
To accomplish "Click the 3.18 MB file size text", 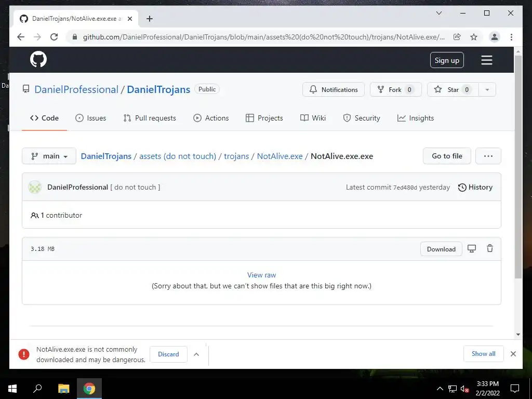I will [43, 249].
